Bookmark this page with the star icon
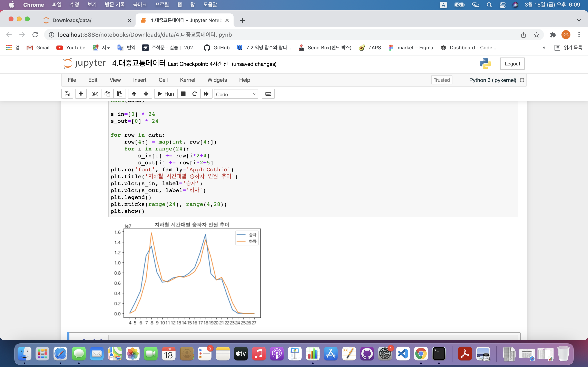Screen dimensions: 588x367 tap(537, 35)
